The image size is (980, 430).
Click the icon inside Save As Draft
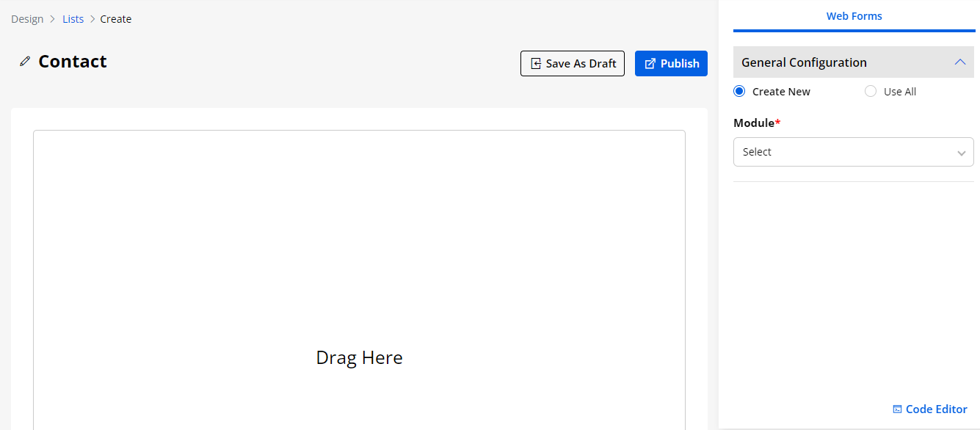click(x=536, y=64)
